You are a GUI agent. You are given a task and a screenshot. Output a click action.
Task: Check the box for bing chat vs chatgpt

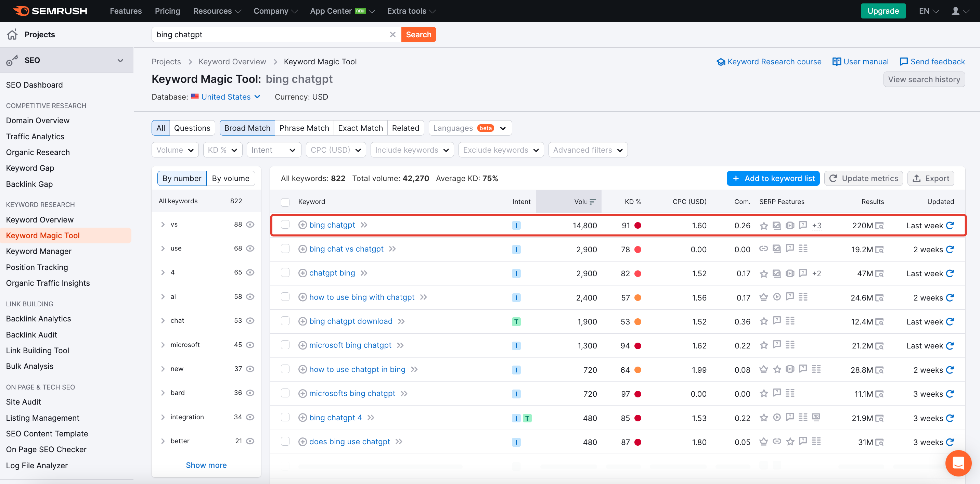(285, 249)
